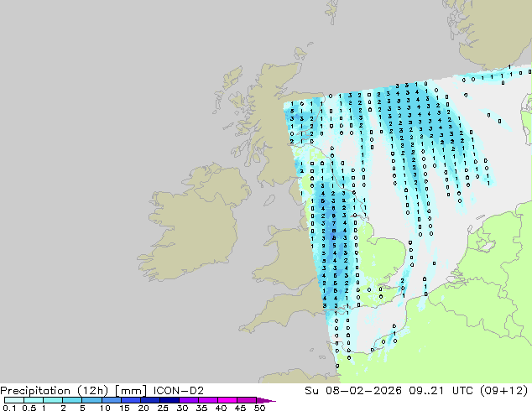
Task: Click the legend swatch between 1 and 2
Action: tap(53, 400)
